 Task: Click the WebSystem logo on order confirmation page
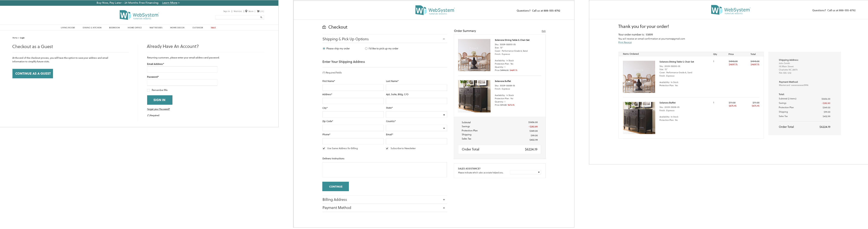tap(731, 10)
